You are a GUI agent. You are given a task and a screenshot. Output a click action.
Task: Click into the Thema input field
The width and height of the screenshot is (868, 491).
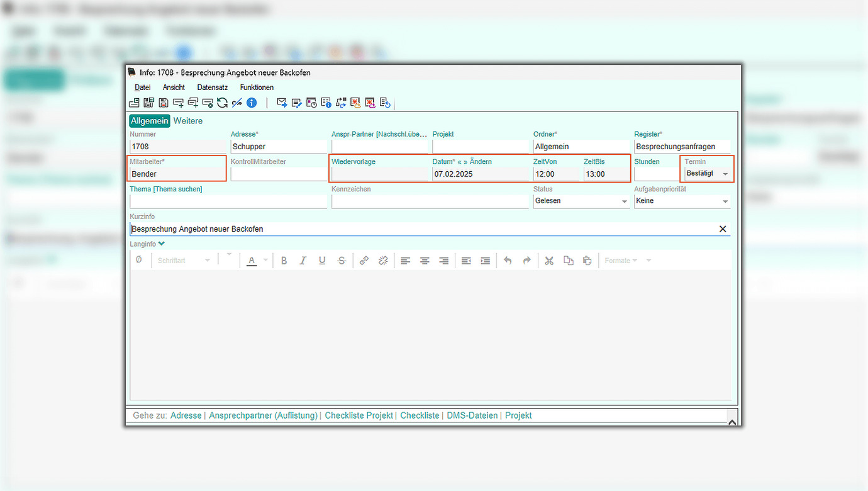point(228,201)
